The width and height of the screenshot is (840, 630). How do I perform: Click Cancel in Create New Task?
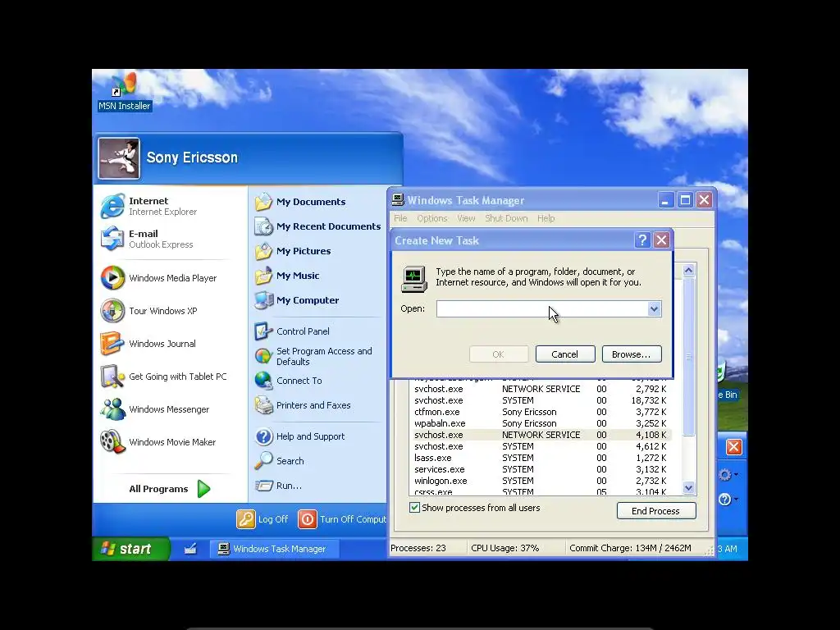pyautogui.click(x=565, y=354)
